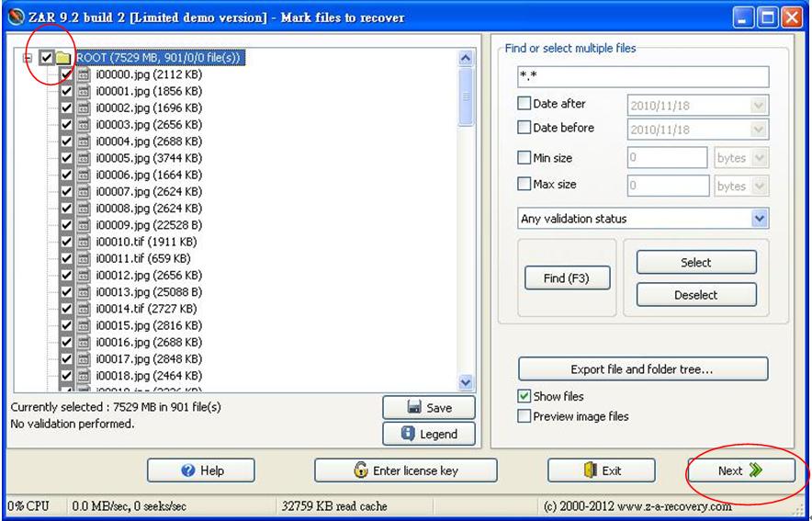
Task: Click the file list scroll down arrow
Action: coord(466,382)
